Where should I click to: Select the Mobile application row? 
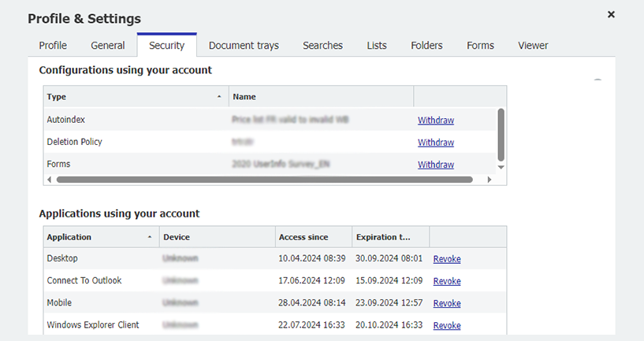click(275, 303)
